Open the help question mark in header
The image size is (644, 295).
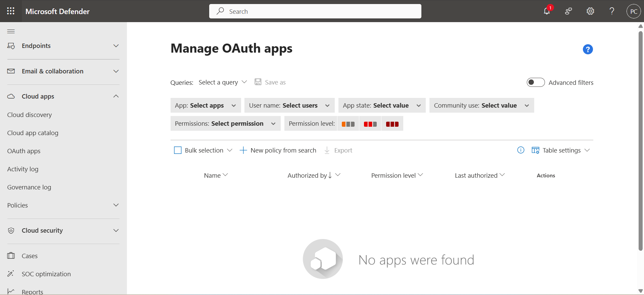pos(612,11)
